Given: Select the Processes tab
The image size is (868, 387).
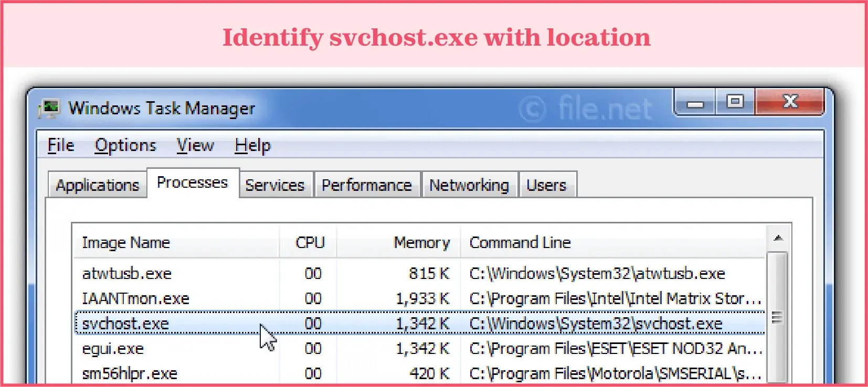Looking at the screenshot, I should (x=193, y=182).
